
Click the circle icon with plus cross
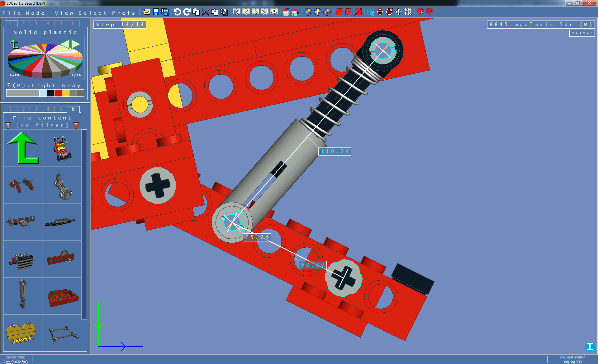tap(318, 12)
